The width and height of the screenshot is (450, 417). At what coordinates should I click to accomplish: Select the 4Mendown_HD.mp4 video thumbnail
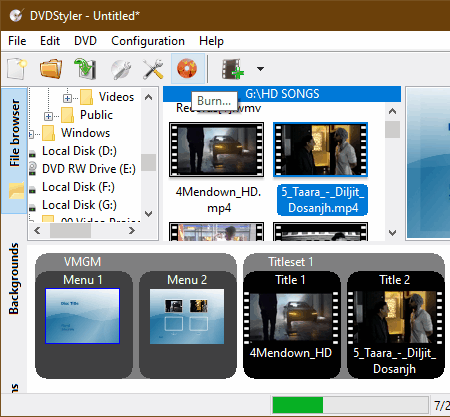pyautogui.click(x=217, y=149)
